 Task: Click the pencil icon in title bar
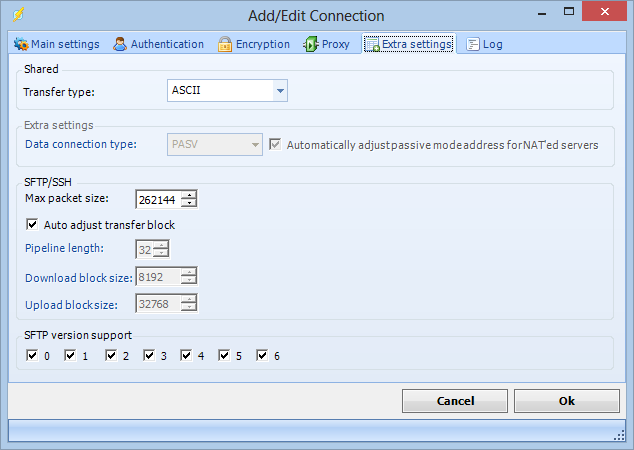tap(17, 15)
